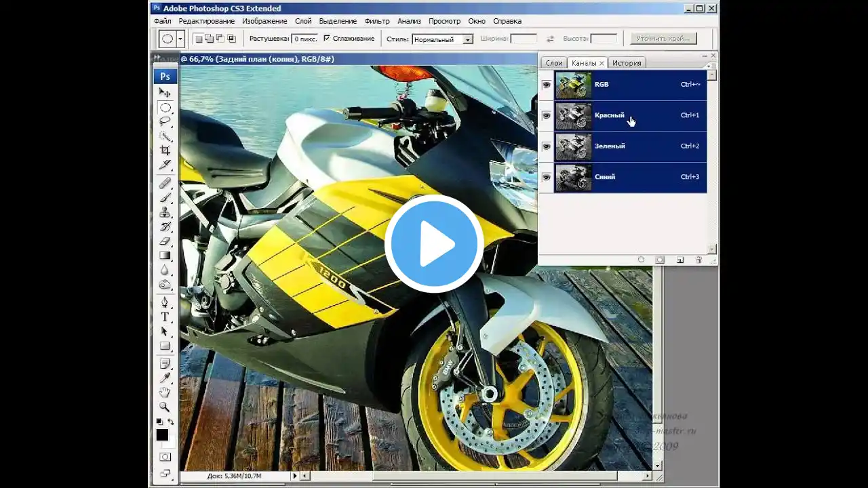868x488 pixels.
Task: Click the delete channel trash icon
Action: [x=698, y=260]
